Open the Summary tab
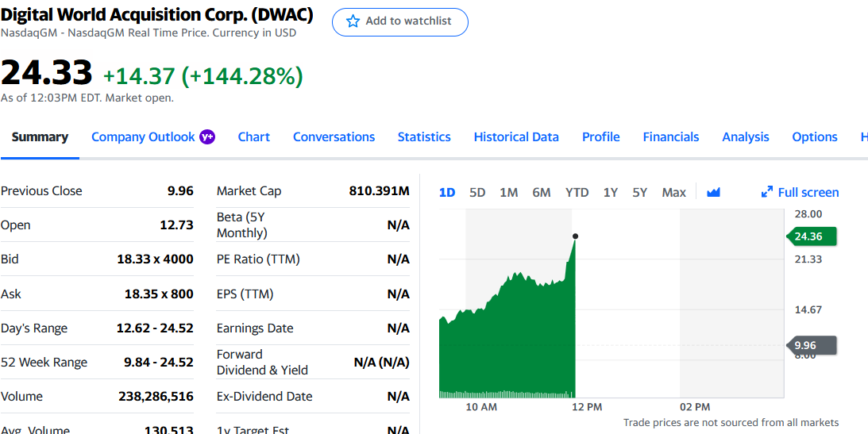Viewport: 868px width, 434px height. coord(40,136)
